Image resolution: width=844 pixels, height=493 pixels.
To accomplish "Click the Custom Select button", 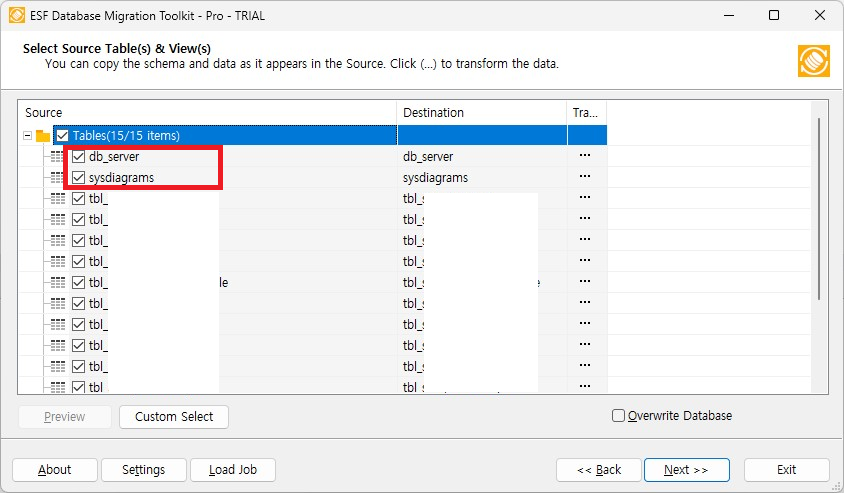I will 174,417.
